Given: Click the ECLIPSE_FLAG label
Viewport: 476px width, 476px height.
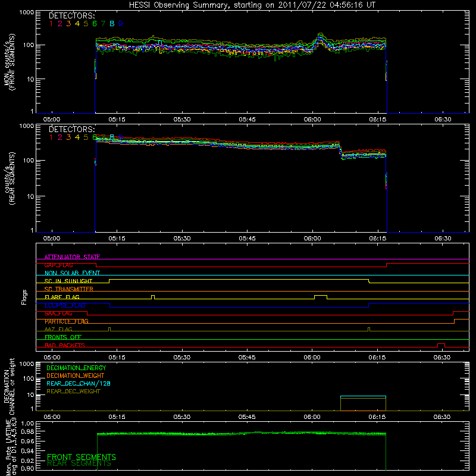Looking at the screenshot, I should tap(65, 305).
